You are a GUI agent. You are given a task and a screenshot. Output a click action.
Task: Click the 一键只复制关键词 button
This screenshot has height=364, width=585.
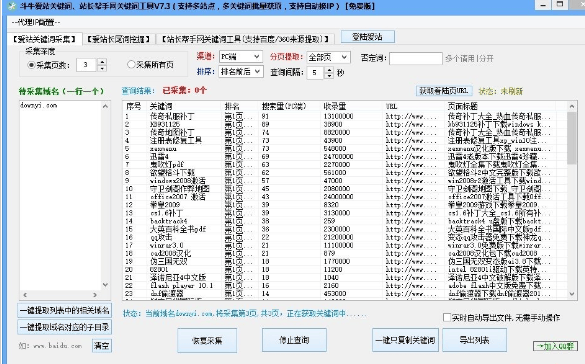click(406, 340)
